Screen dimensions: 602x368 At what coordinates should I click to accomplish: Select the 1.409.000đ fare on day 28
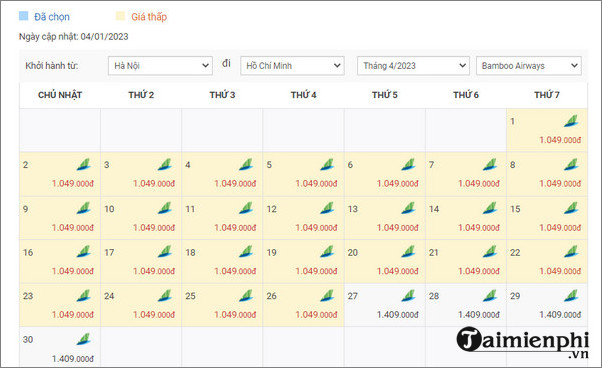coord(479,315)
